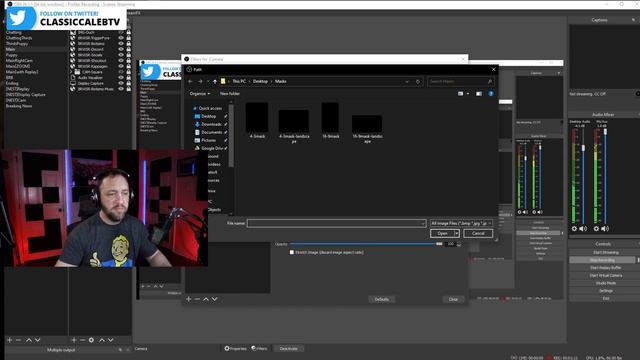This screenshot has width=640, height=360.
Task: Click the search magnifier icon in dialog
Action: point(490,82)
